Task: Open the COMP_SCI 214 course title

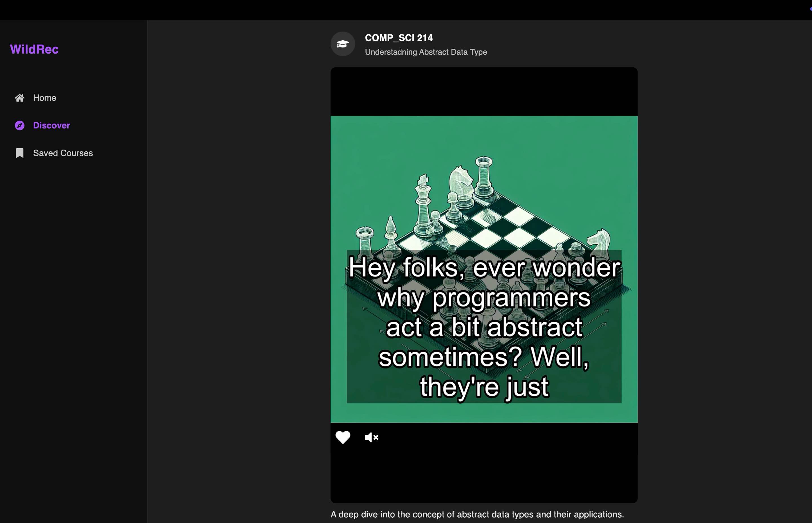Action: [399, 38]
